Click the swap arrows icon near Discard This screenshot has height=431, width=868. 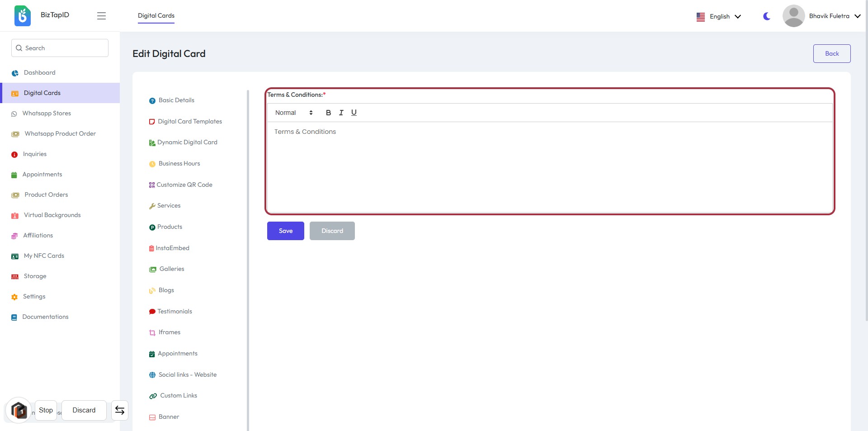click(x=120, y=410)
